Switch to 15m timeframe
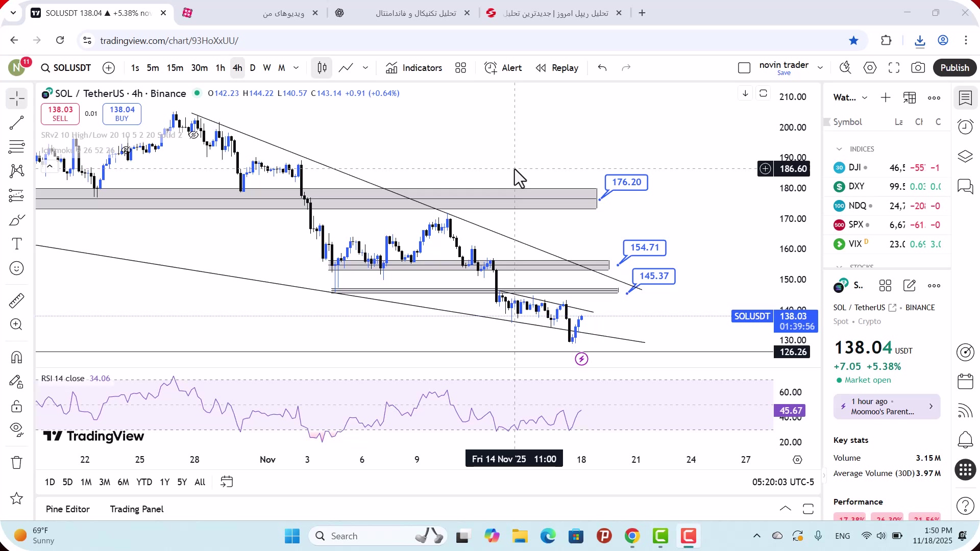 point(175,68)
